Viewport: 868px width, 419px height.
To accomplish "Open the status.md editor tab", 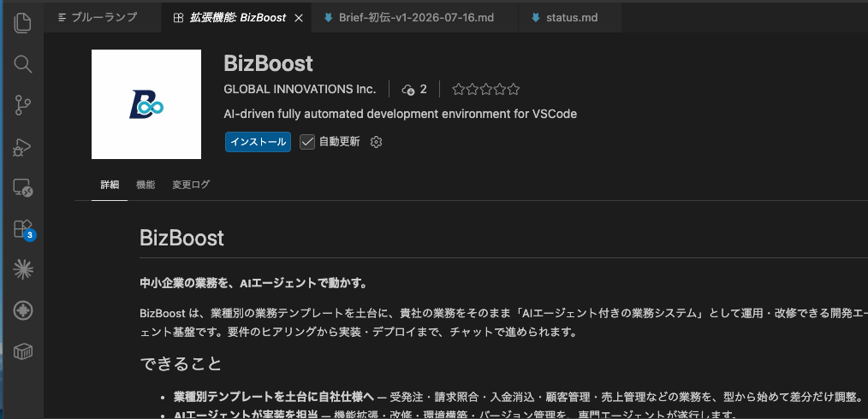I will point(571,18).
